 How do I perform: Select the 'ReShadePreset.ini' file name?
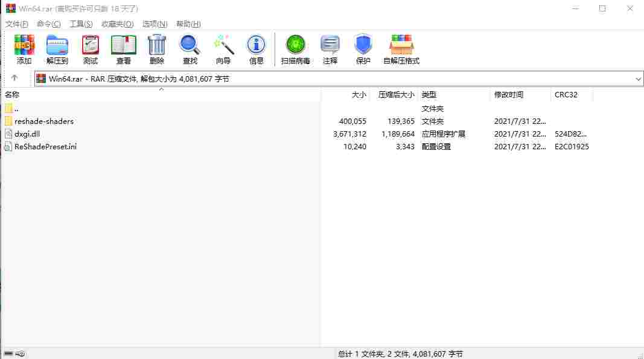46,146
